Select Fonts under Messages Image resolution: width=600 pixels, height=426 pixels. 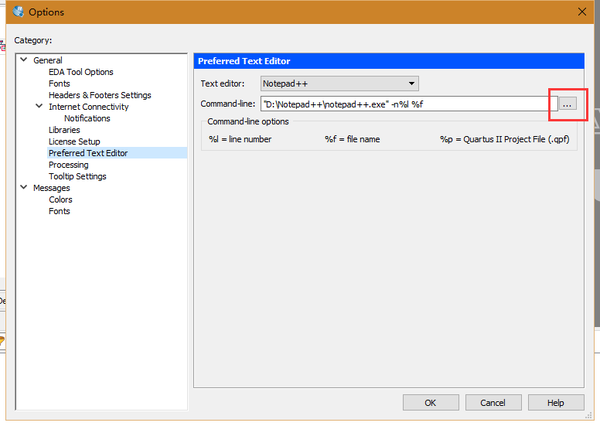pyautogui.click(x=59, y=211)
